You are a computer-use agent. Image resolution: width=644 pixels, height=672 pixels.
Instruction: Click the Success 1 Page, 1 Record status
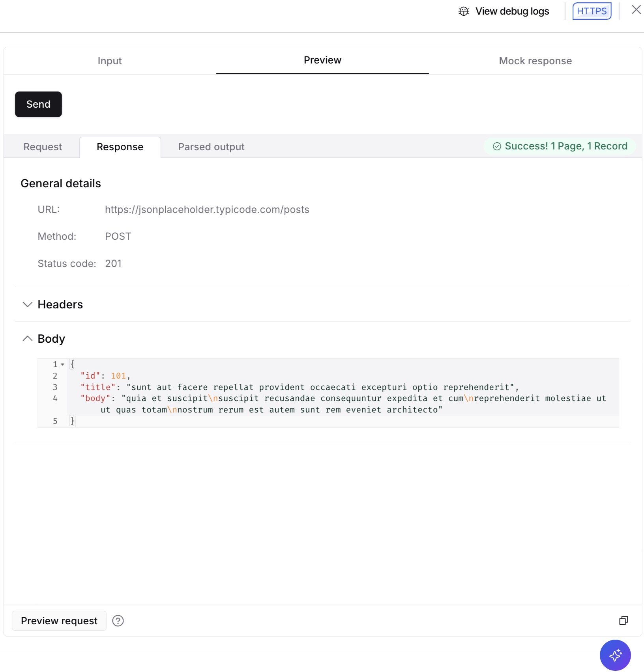click(x=560, y=146)
